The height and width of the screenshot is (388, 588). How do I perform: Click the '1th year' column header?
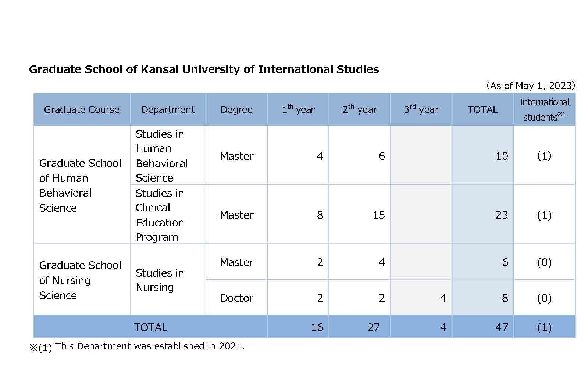coord(298,109)
